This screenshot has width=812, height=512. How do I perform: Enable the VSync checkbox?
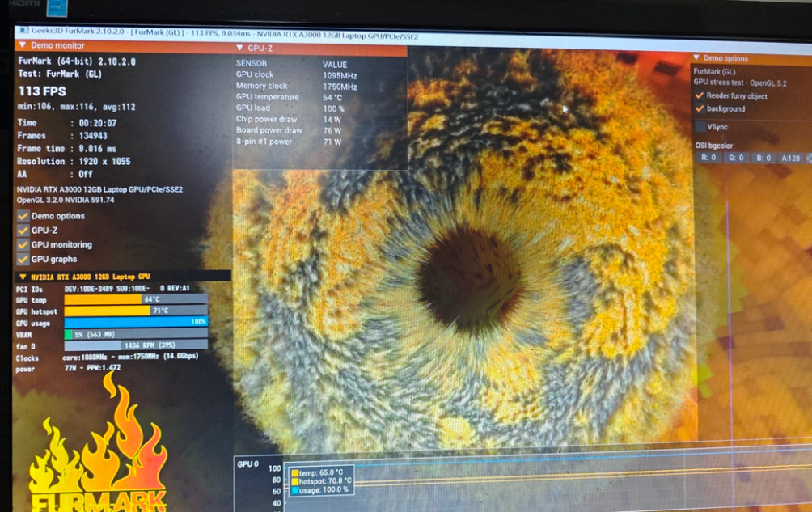coord(700,127)
